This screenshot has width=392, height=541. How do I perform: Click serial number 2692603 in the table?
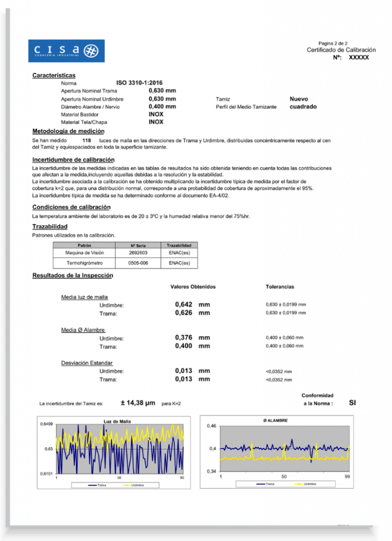pos(138,253)
